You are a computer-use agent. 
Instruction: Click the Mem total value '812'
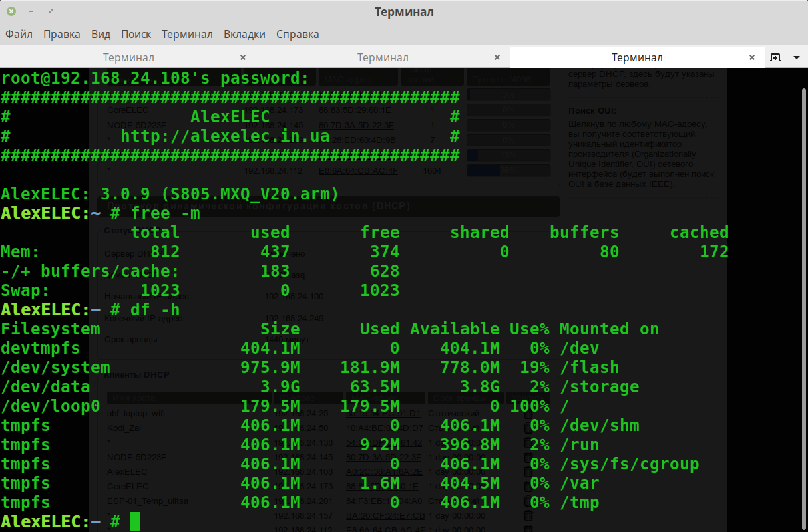coord(166,252)
